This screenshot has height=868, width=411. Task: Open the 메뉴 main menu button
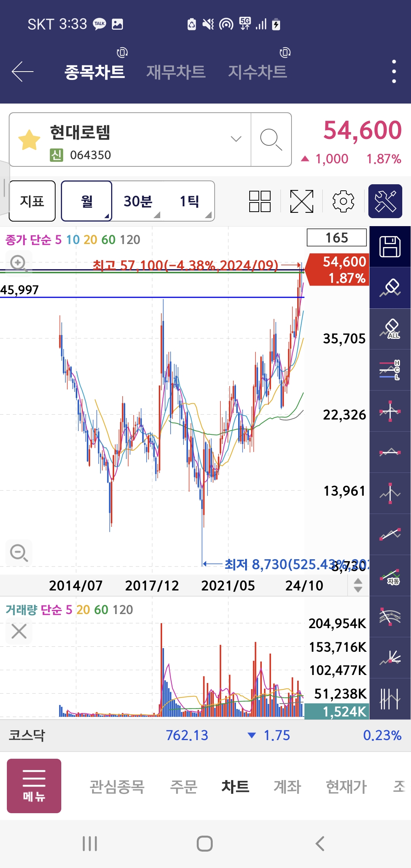click(34, 786)
